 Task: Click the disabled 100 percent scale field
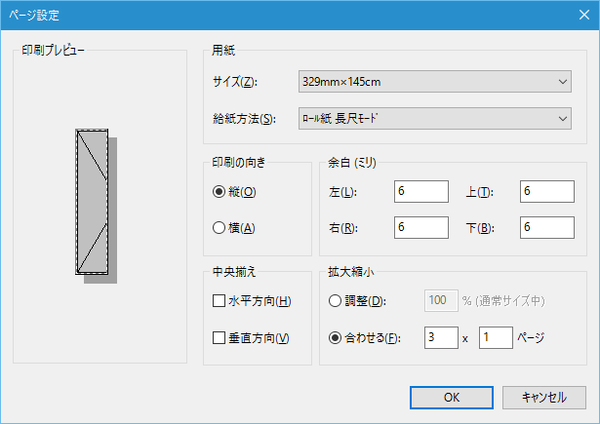tap(441, 301)
